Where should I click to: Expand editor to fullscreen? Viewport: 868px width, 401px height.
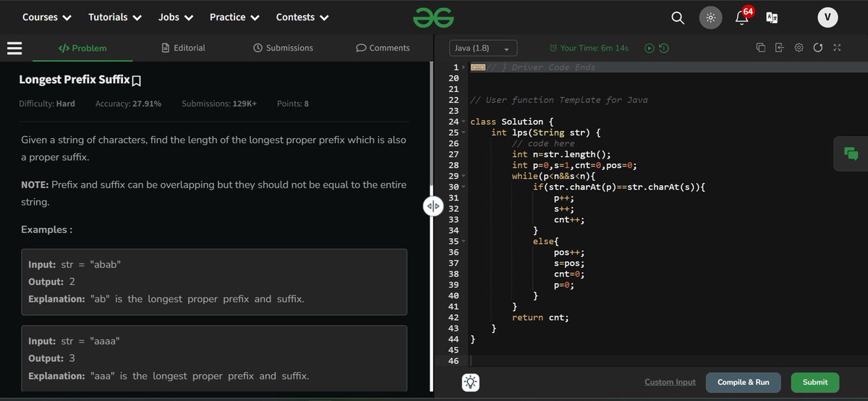[x=837, y=48]
